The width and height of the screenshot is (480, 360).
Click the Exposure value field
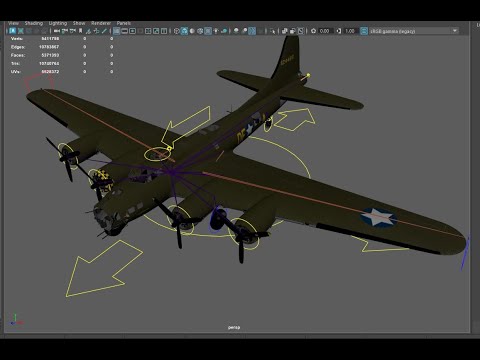tap(325, 31)
